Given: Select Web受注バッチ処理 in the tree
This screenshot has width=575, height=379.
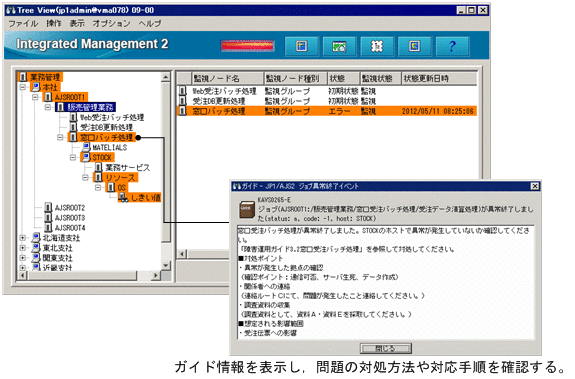Looking at the screenshot, I should pyautogui.click(x=112, y=117).
